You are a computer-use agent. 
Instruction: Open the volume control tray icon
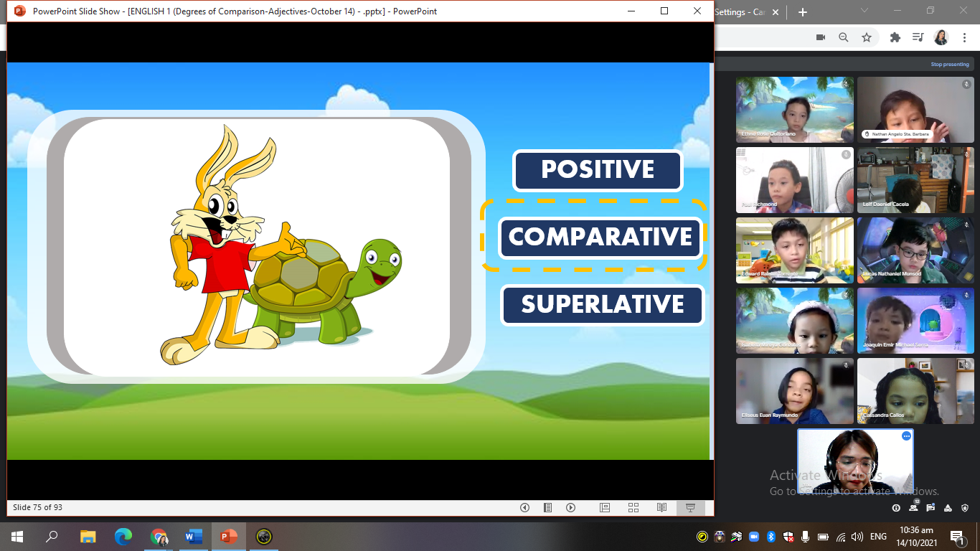[857, 537]
